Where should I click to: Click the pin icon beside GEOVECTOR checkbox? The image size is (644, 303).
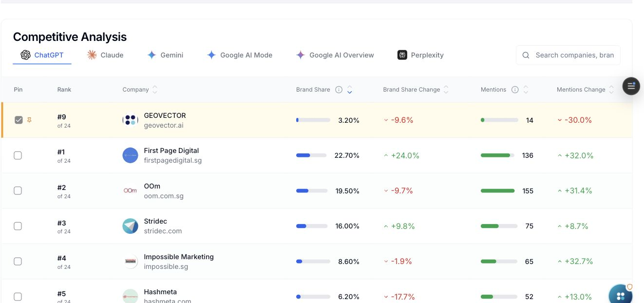click(x=30, y=120)
